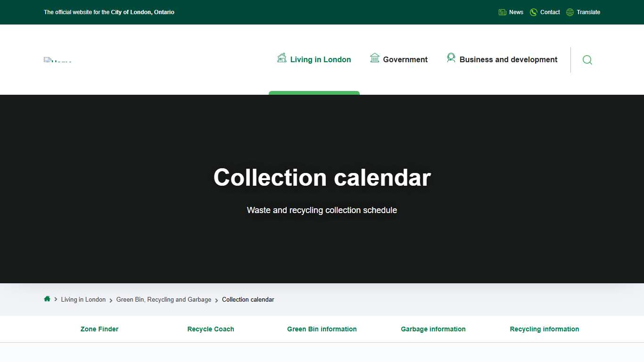
Task: Click the Collection calendar breadcrumb entry
Action: click(248, 299)
